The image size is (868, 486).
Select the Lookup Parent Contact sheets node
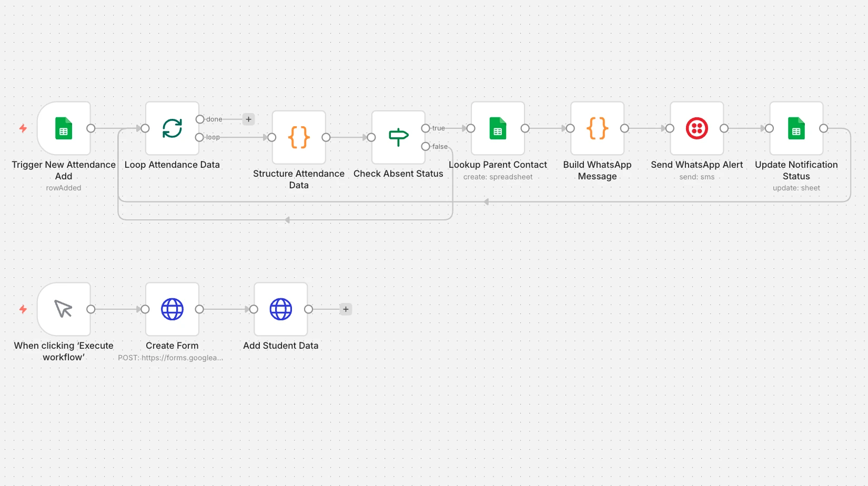[x=498, y=128]
